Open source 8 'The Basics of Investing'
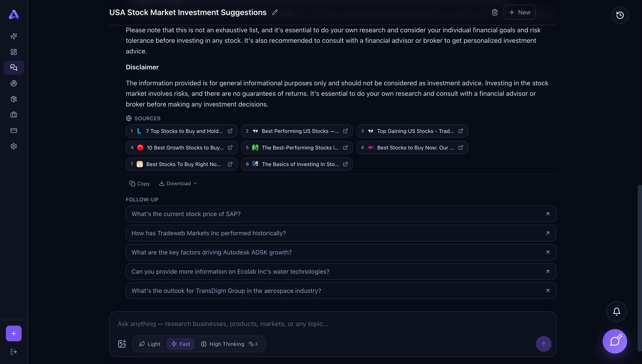Image resolution: width=642 pixels, height=364 pixels. pos(297,164)
